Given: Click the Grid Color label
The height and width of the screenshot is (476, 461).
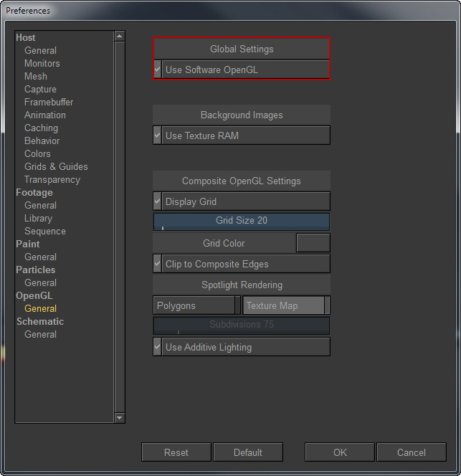Looking at the screenshot, I should coord(224,243).
